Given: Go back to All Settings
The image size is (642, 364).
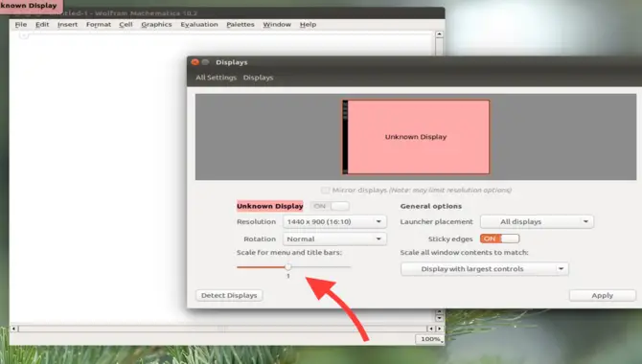Looking at the screenshot, I should pos(216,78).
